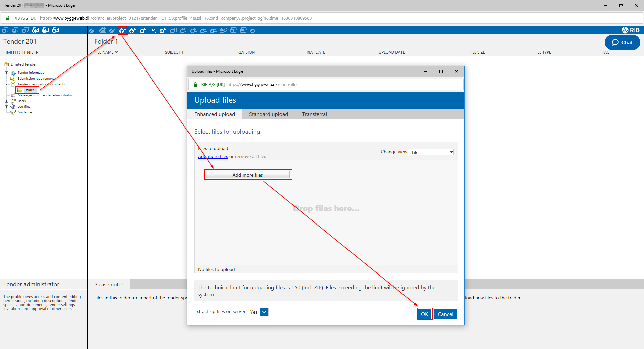Screen dimensions: 644x349
Task: Open the Chat bubble button
Action: click(622, 42)
